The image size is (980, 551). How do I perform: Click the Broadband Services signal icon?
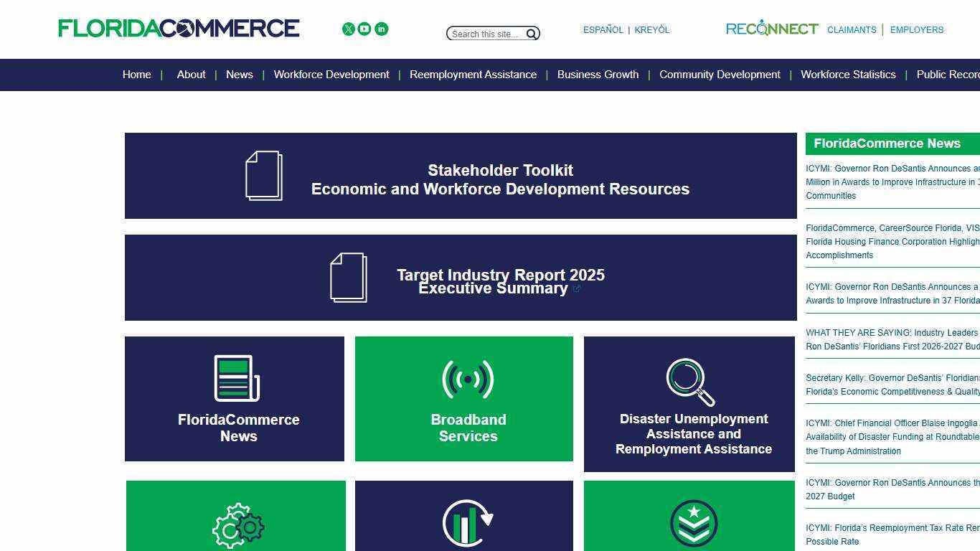468,379
